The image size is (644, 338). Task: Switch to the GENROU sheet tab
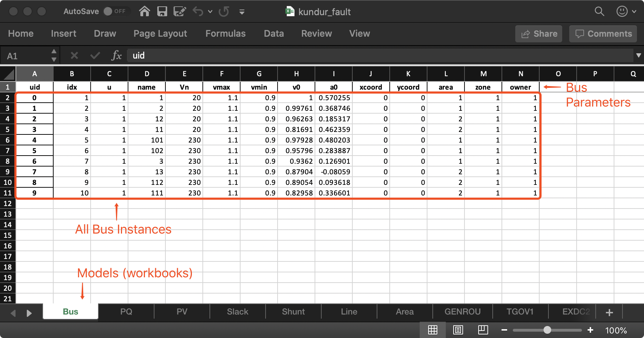coord(463,312)
